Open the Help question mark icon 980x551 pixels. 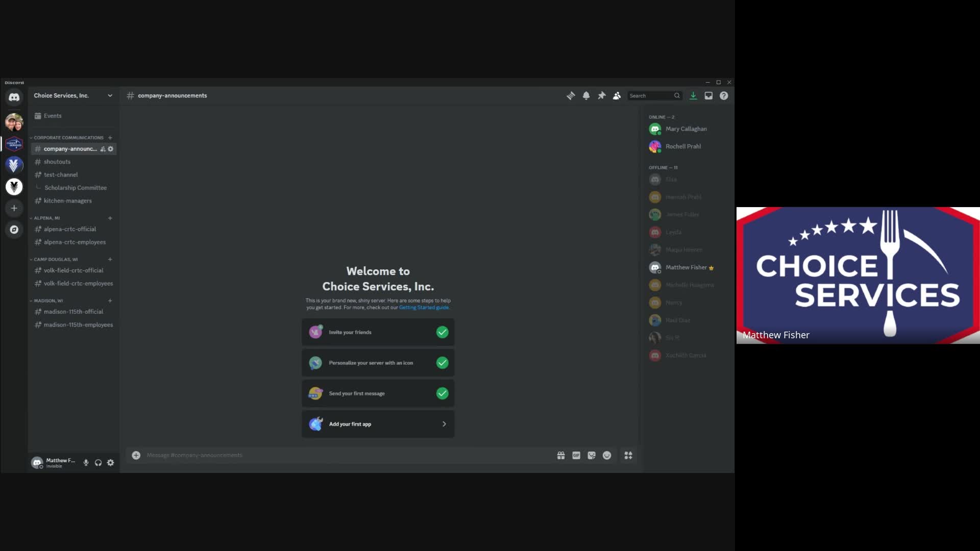click(724, 95)
